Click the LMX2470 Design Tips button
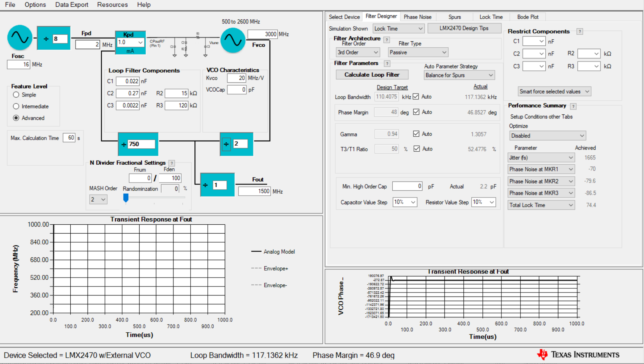The height and width of the screenshot is (364, 644). pos(464,28)
